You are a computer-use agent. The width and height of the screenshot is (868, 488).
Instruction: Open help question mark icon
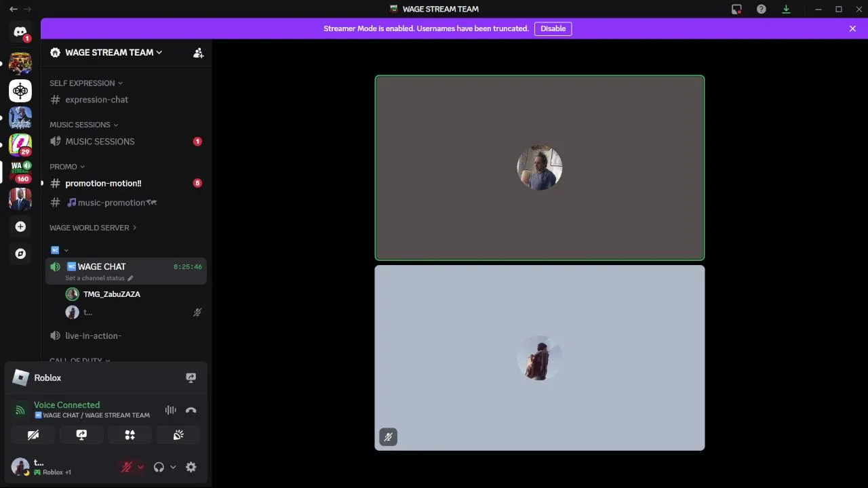pyautogui.click(x=762, y=9)
